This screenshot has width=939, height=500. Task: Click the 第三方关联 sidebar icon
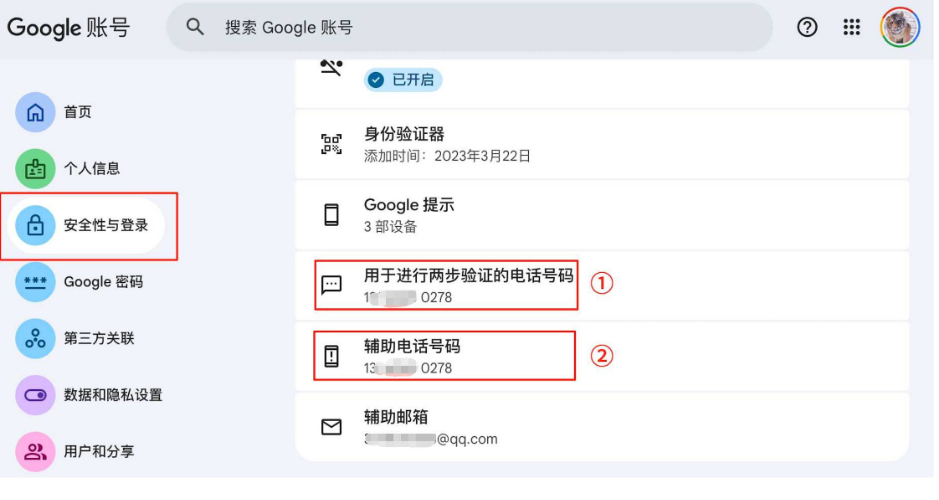(36, 338)
